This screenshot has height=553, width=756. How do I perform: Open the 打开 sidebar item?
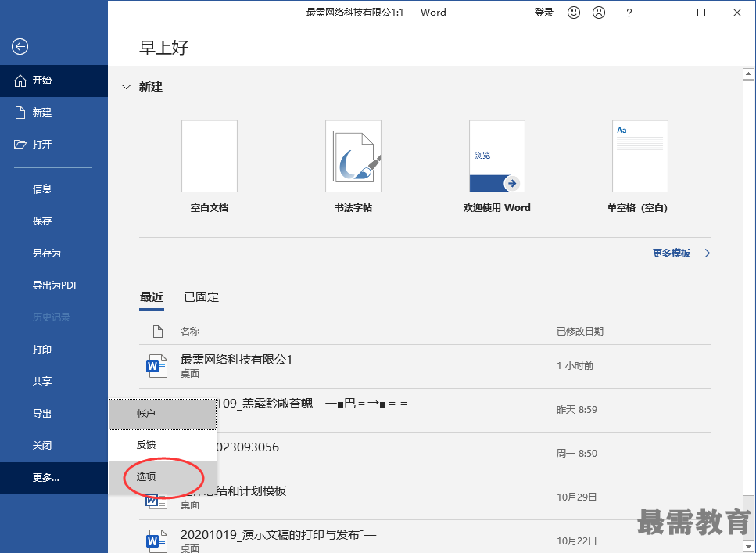[x=54, y=144]
